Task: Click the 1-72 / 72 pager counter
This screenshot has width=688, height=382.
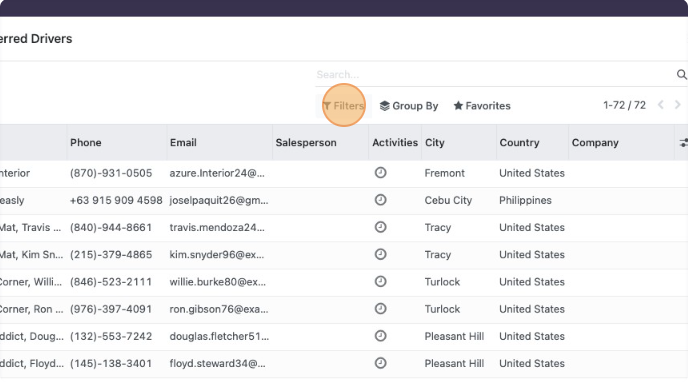Action: click(624, 105)
